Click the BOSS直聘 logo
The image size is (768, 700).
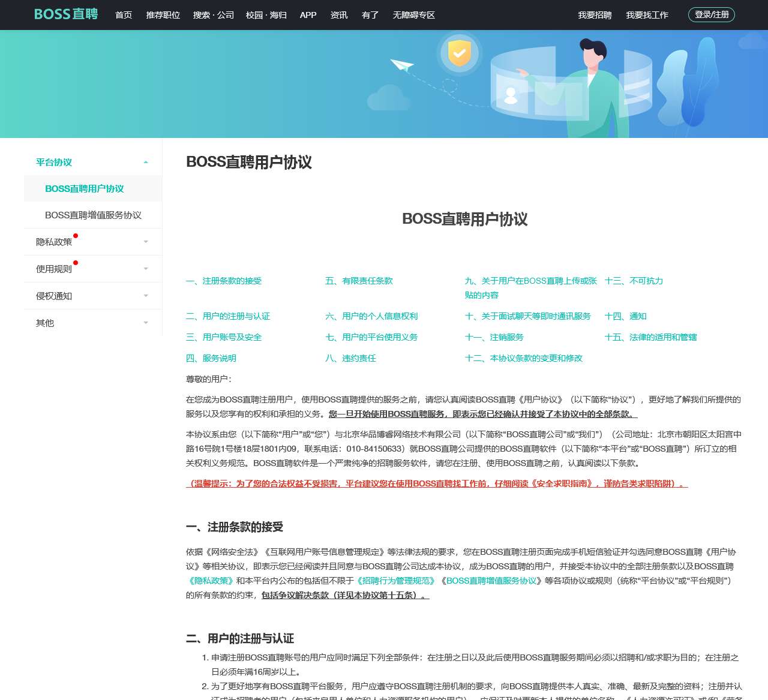[65, 14]
